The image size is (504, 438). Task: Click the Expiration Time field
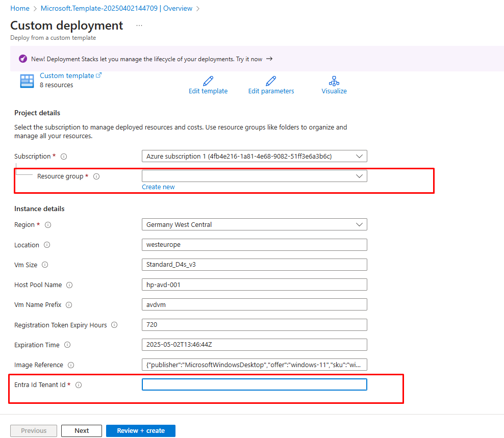click(254, 345)
